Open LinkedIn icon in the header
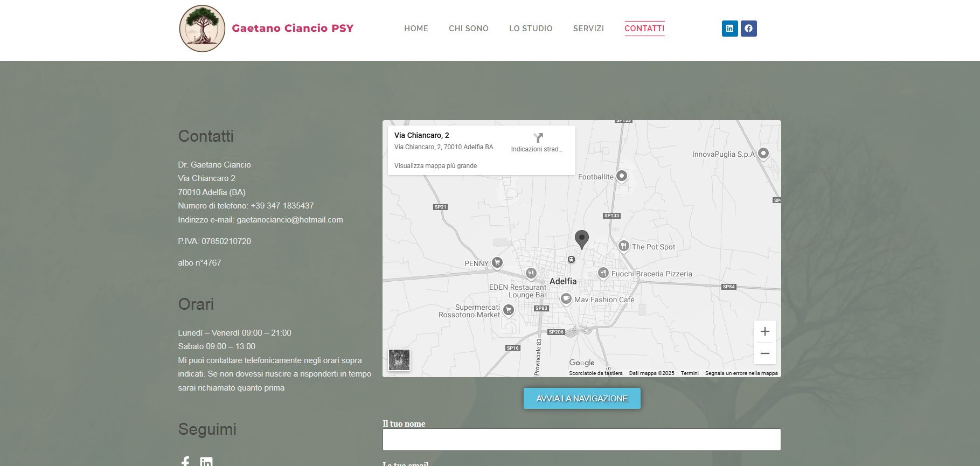 tap(729, 29)
